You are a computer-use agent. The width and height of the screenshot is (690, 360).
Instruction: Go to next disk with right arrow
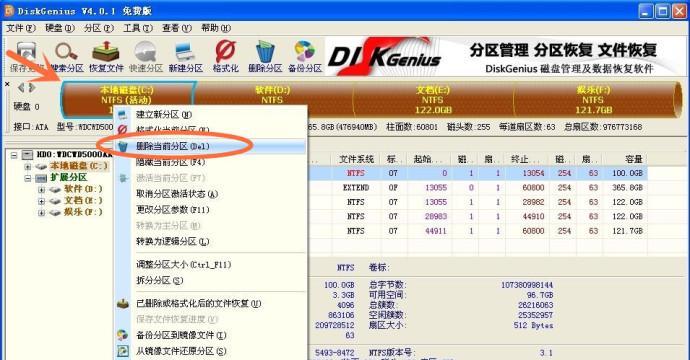(x=32, y=88)
